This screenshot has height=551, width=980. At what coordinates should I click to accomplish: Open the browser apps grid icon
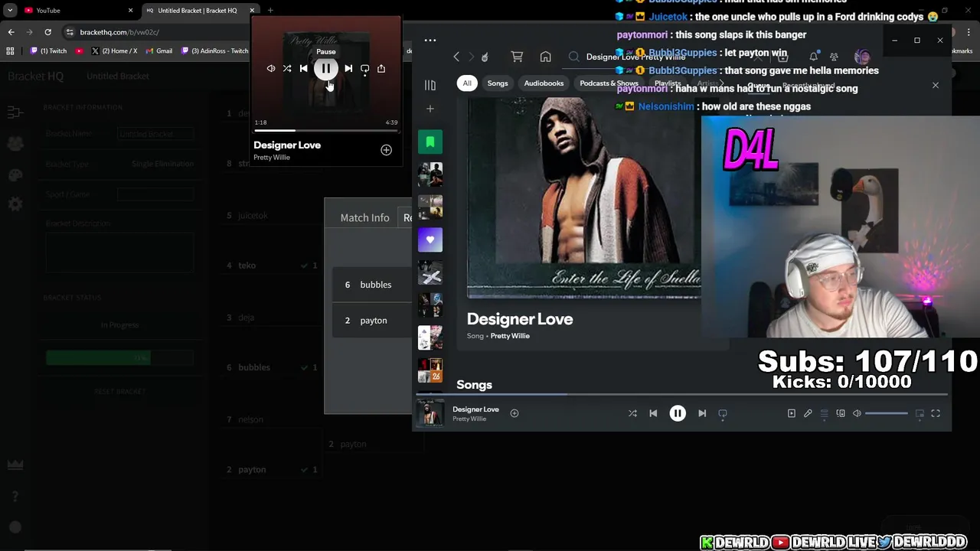tap(10, 51)
